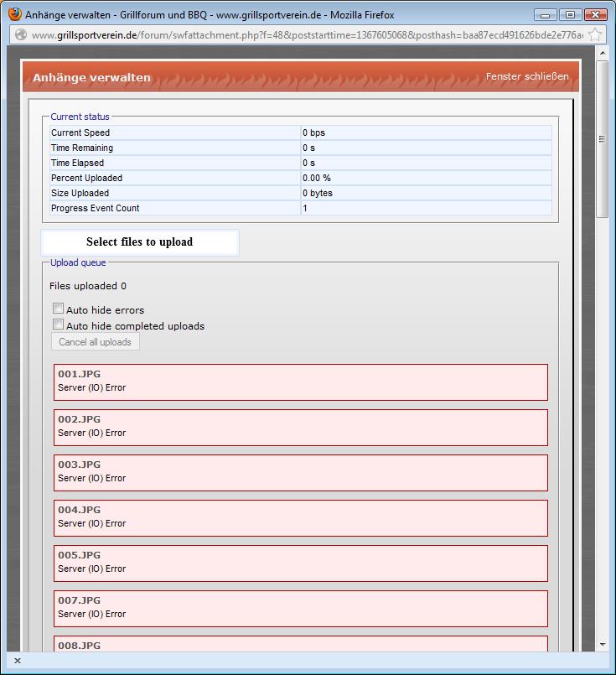Click the Firefox logo icon in title bar
616x675 pixels.
14,14
